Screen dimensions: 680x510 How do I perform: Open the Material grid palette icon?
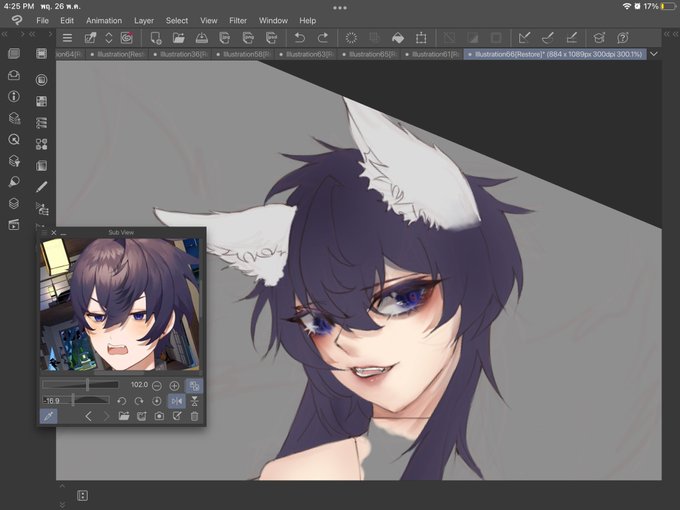42,101
